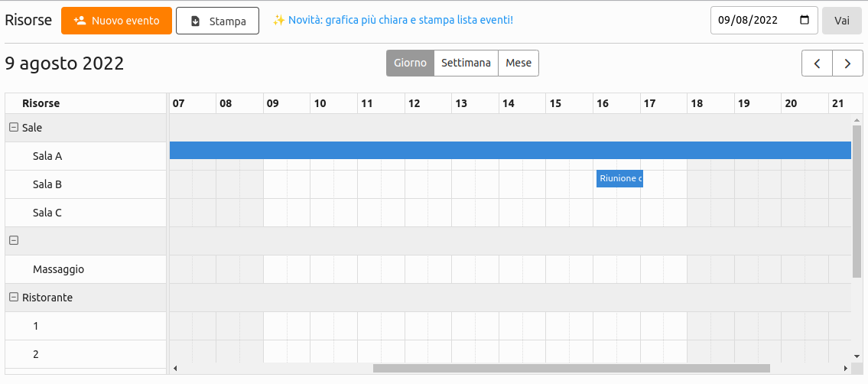
Task: Click the sparkle icon beside Novità announcement
Action: point(279,20)
